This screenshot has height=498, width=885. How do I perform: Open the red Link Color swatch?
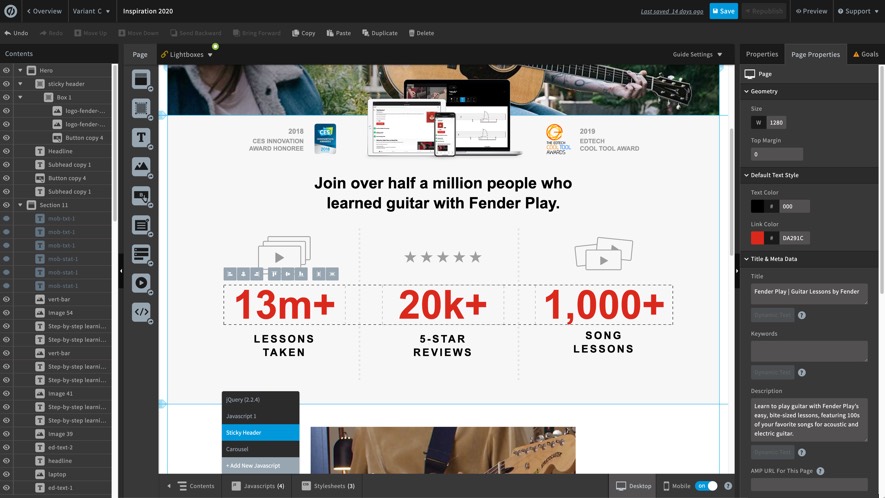coord(757,238)
